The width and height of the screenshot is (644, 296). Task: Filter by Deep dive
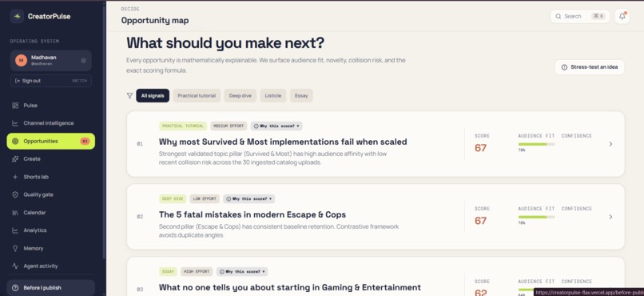tap(241, 96)
